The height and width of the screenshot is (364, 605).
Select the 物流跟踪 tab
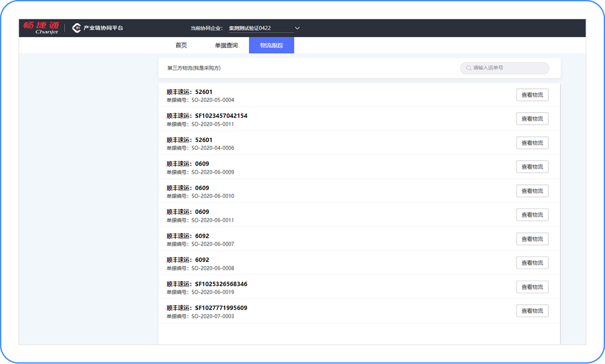click(271, 46)
